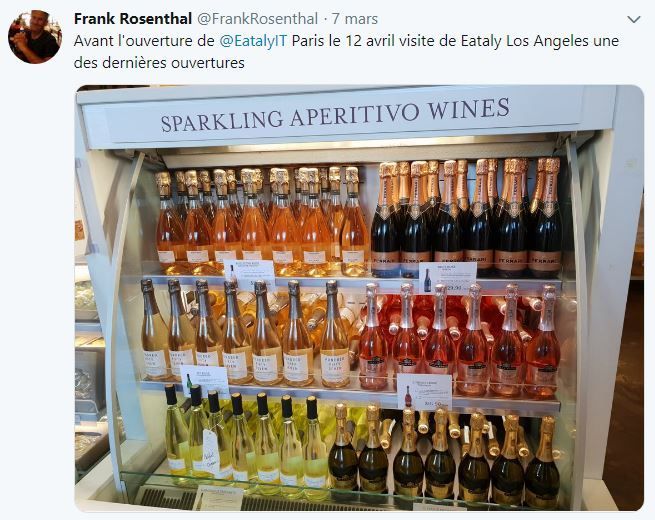Click the price tag on the lower-left shelf

(x=205, y=381)
